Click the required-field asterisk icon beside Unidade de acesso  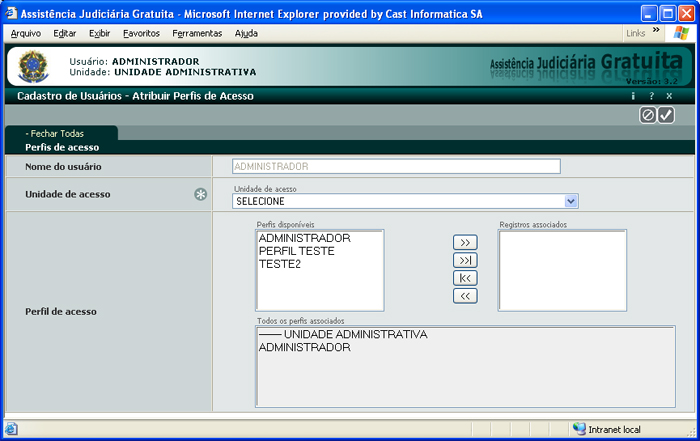coord(200,194)
